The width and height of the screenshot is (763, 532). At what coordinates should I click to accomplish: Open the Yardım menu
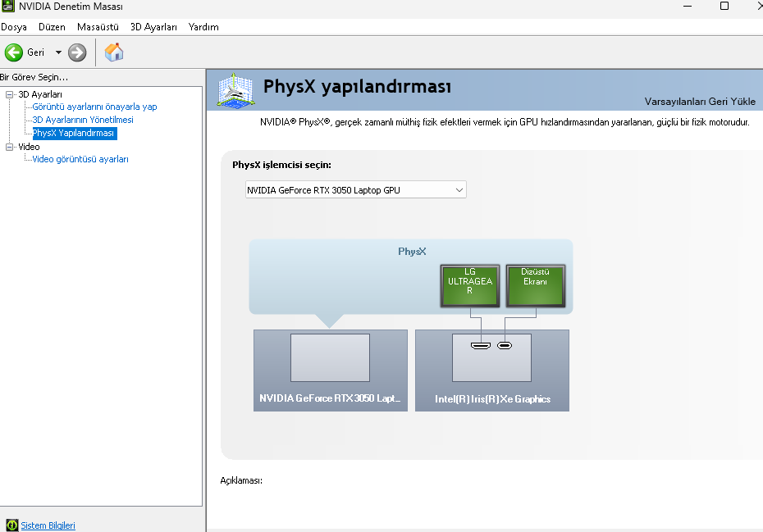203,27
